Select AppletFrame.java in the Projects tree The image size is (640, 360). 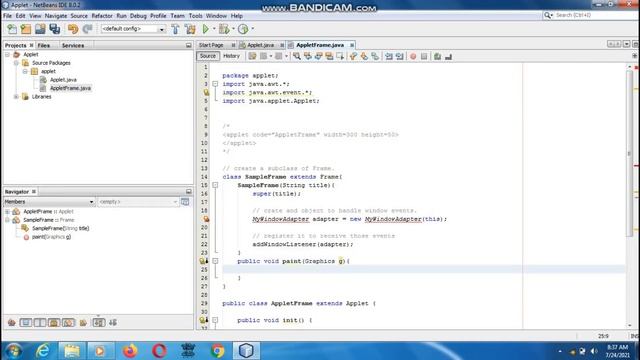70,88
